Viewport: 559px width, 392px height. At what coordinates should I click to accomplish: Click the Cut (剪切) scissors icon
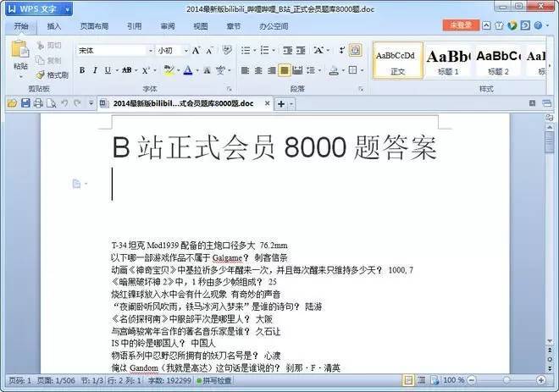pos(41,45)
